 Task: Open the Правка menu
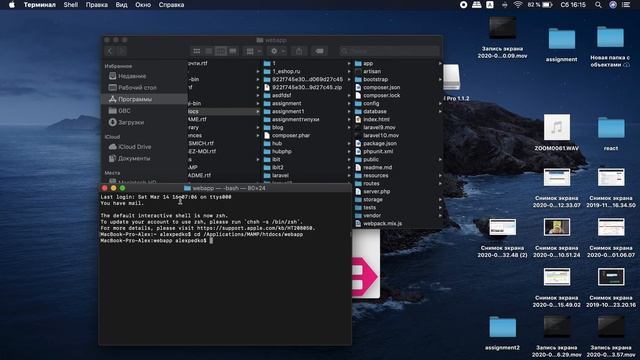(x=97, y=5)
